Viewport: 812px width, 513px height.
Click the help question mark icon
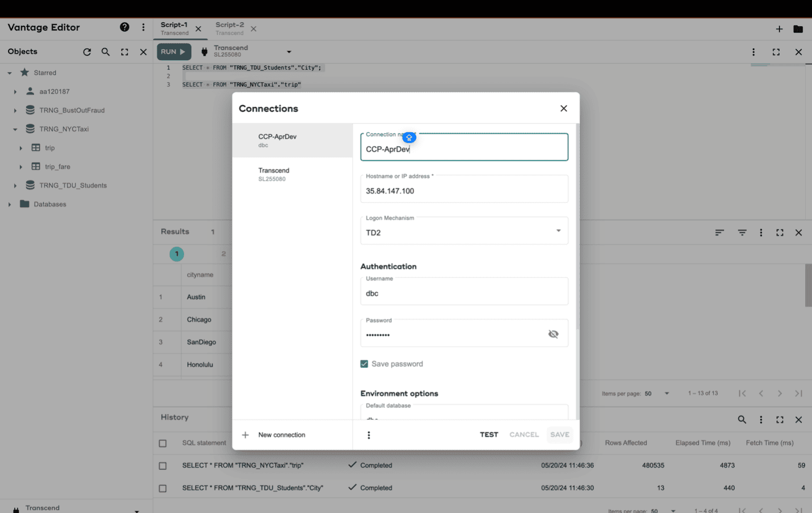click(x=124, y=27)
